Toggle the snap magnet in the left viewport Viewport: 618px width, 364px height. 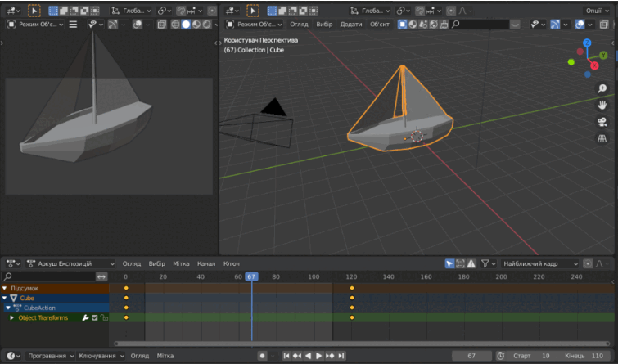click(181, 11)
